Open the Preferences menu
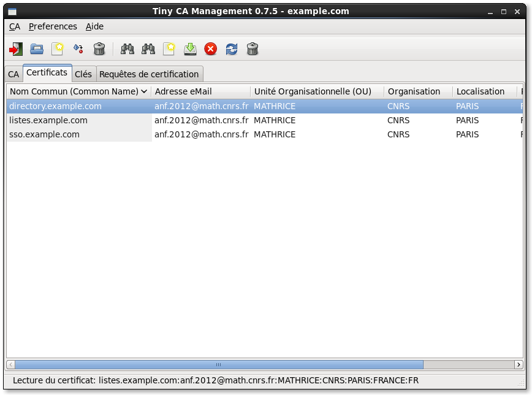The width and height of the screenshot is (532, 395). coord(53,26)
